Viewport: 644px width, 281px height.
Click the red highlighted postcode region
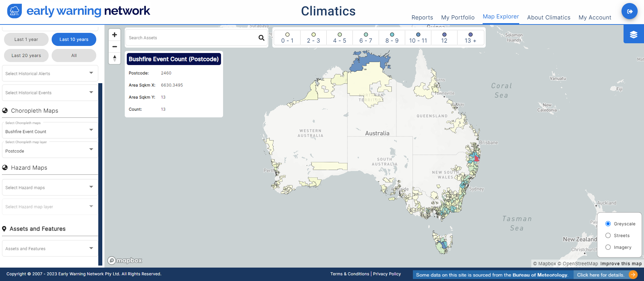tap(477, 159)
